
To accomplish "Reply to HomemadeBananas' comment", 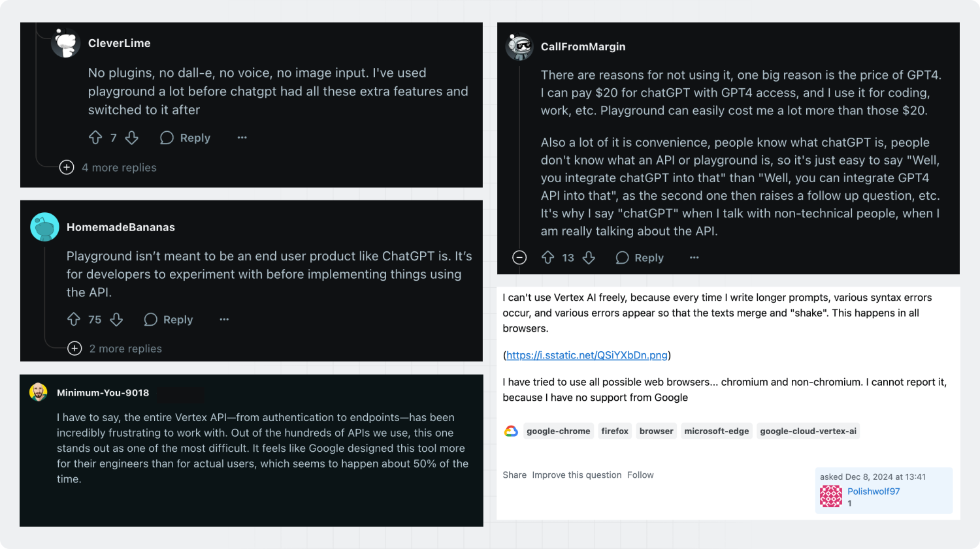I will point(169,319).
